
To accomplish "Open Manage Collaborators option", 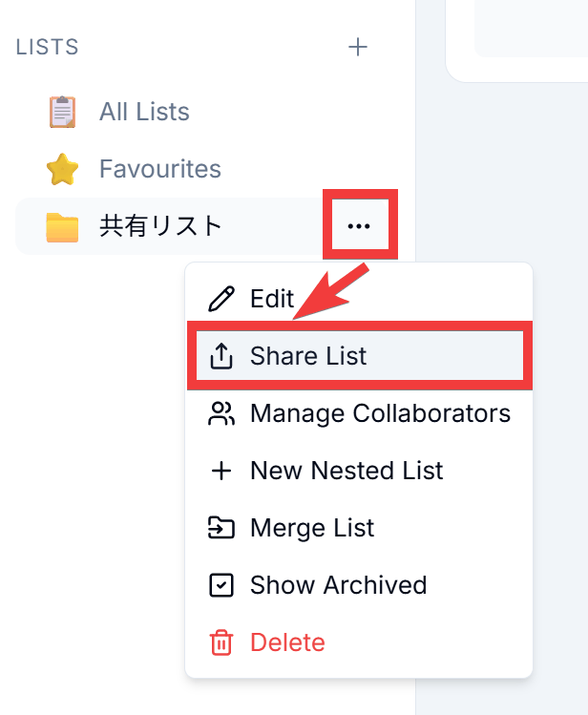I will [x=359, y=413].
